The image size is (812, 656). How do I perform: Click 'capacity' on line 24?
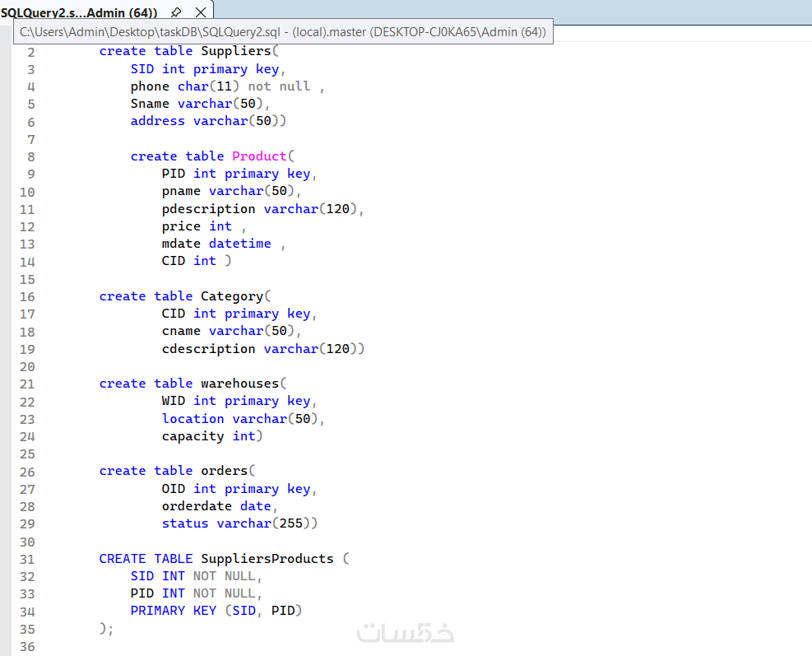coord(193,436)
